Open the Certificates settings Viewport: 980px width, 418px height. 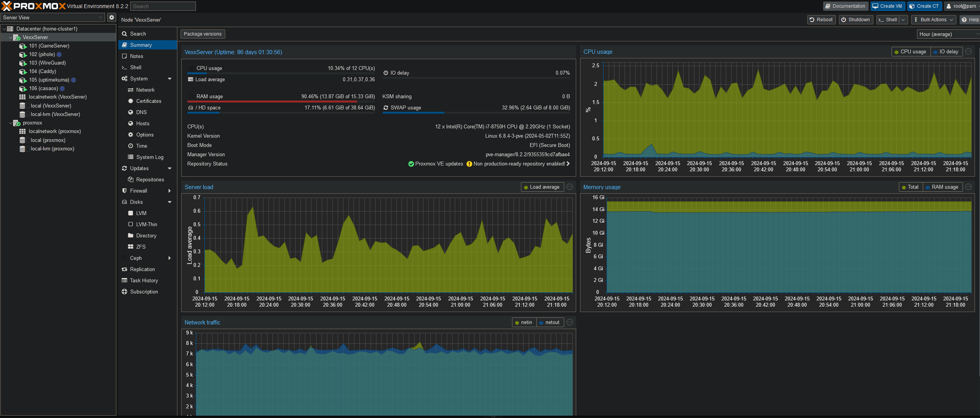coord(149,101)
